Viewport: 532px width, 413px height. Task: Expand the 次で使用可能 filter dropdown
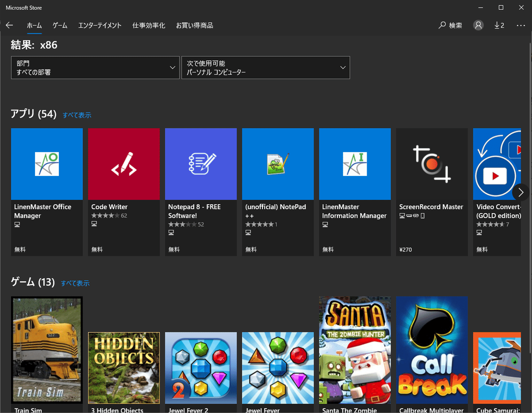(266, 67)
